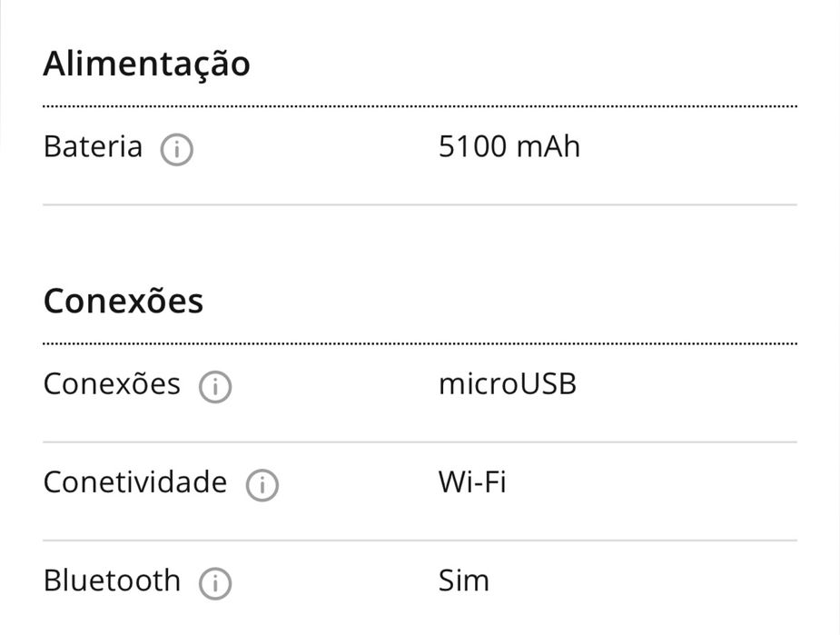Click the Conexões row label
840x635 pixels.
click(112, 384)
